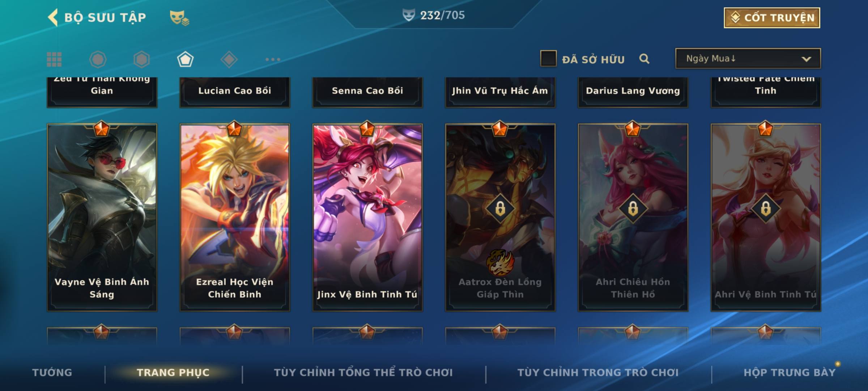
Task: Toggle the Đã Sở Hữu checkbox
Action: [x=548, y=59]
